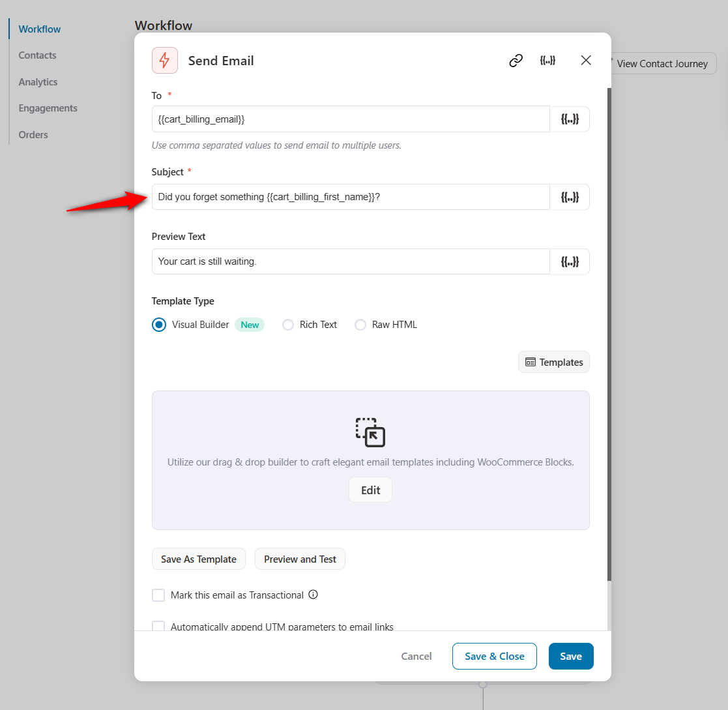
Task: Click the Send Email lightning bolt icon
Action: tap(164, 60)
